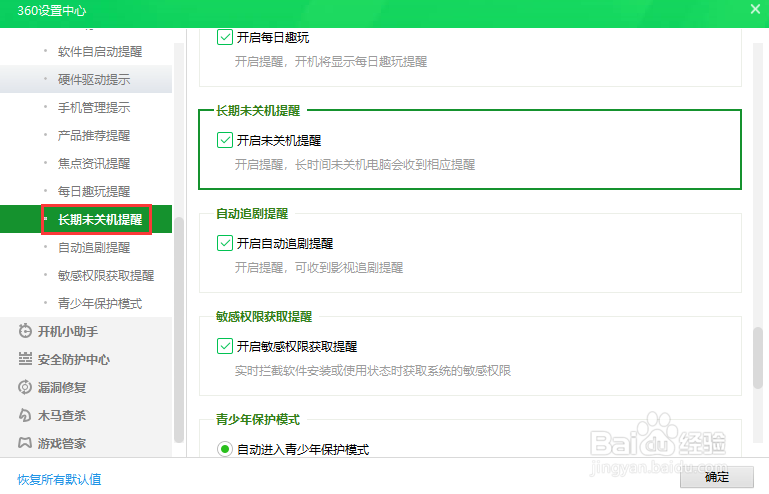
Task: Disable 开启自动追剧提醒 checkbox
Action: [225, 243]
